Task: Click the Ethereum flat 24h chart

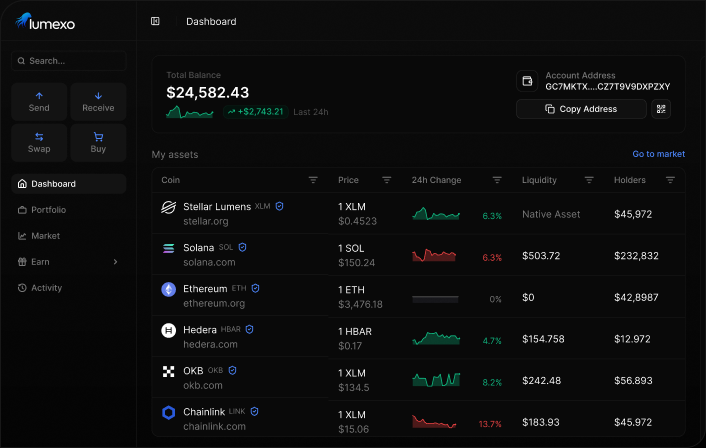Action: click(x=435, y=299)
